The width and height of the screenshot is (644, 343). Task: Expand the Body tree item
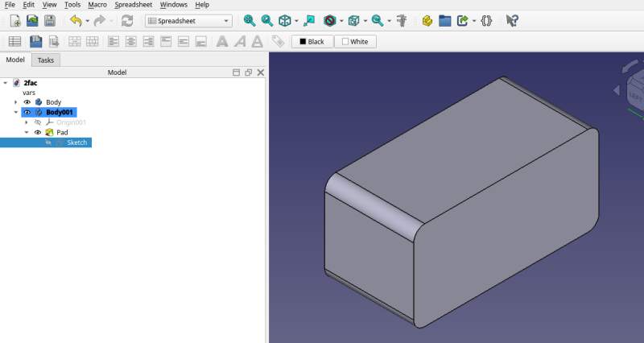click(16, 102)
